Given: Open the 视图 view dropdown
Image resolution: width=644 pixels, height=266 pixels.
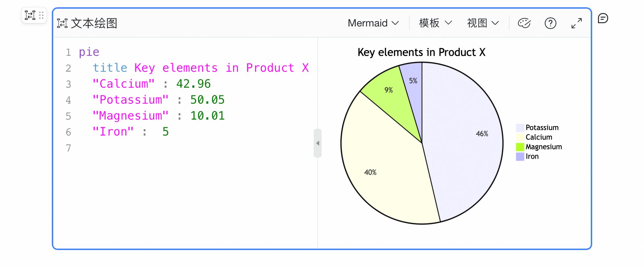Looking at the screenshot, I should point(483,23).
